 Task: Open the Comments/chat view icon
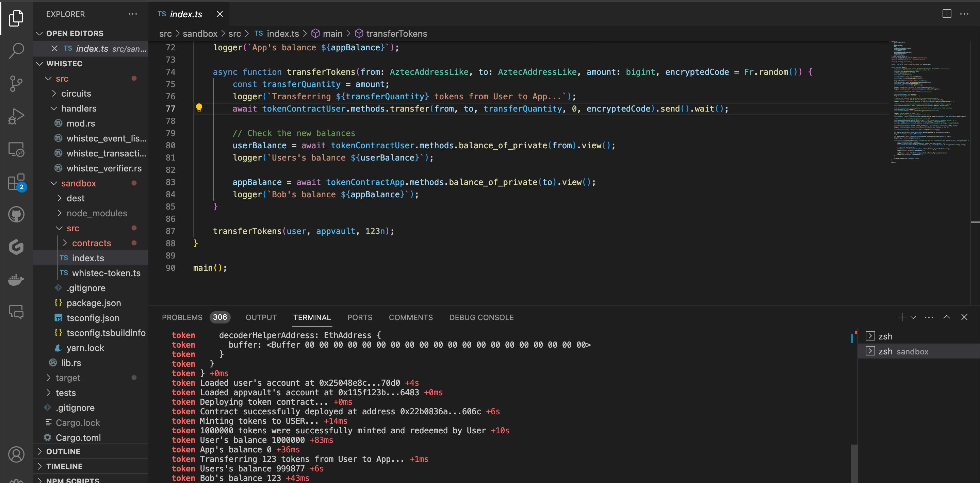pos(16,312)
